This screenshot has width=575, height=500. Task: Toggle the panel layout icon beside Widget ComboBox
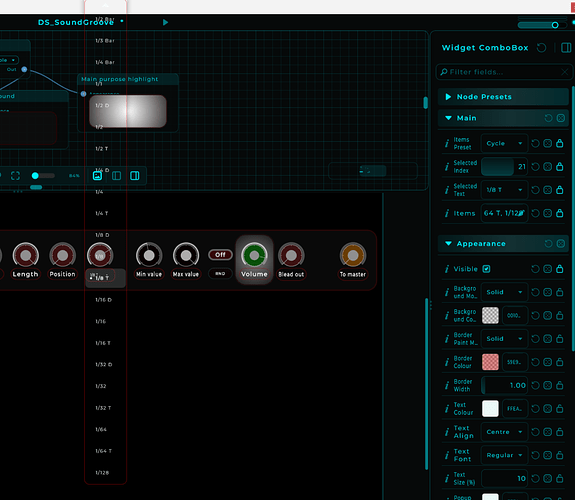(566, 48)
